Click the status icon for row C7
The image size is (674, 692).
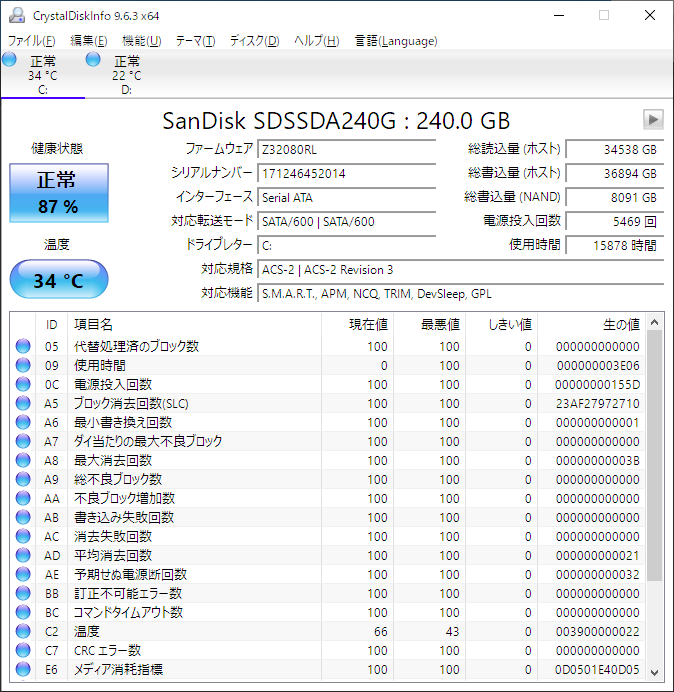click(23, 650)
